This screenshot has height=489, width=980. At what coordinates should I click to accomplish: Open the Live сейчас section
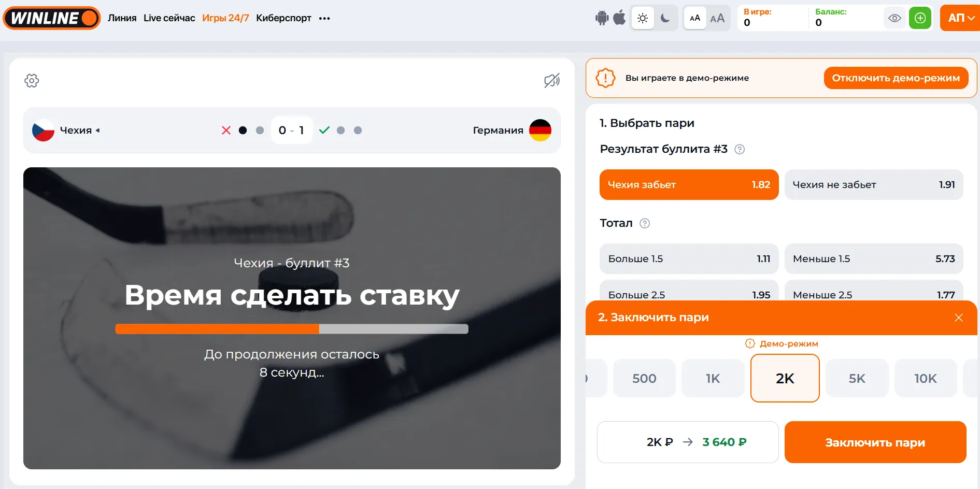(169, 18)
